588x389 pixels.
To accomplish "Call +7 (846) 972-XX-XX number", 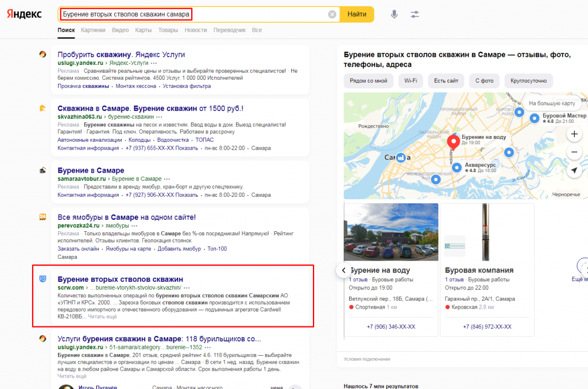I will (487, 327).
